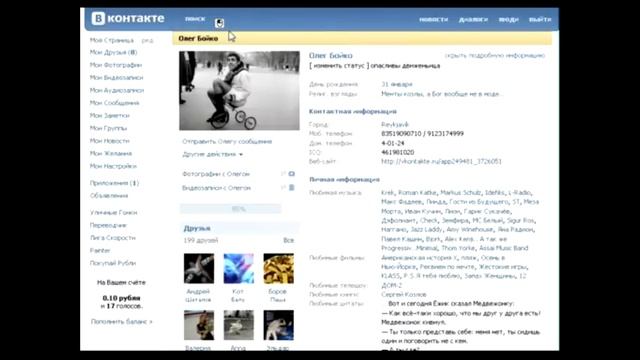640x360 pixels.
Task: Click Roman Kafke in favorite music
Action: (417, 192)
